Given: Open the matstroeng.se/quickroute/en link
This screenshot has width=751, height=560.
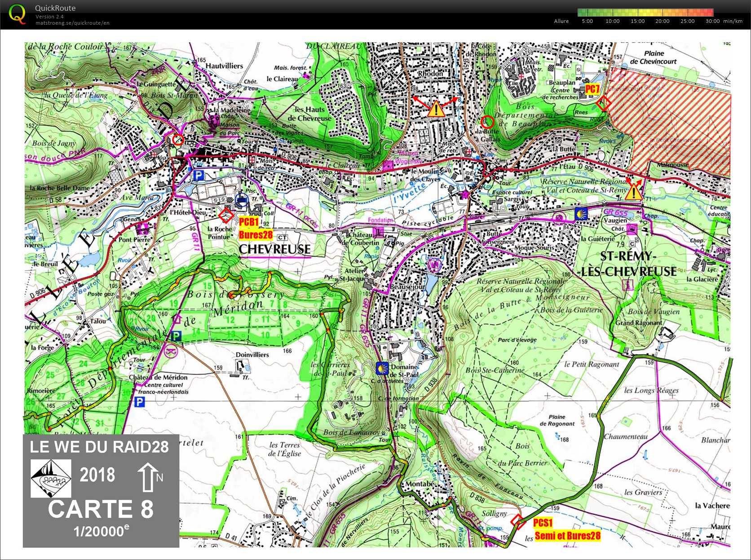Looking at the screenshot, I should point(72,23).
